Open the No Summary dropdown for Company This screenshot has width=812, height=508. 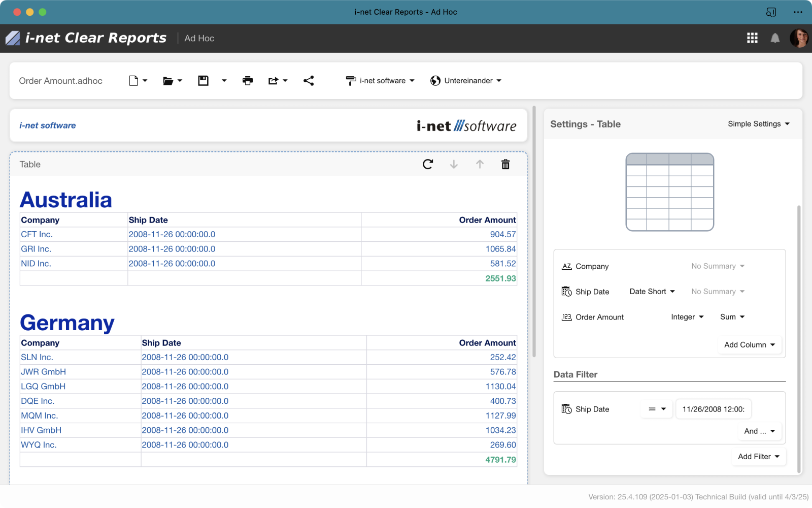coord(717,266)
